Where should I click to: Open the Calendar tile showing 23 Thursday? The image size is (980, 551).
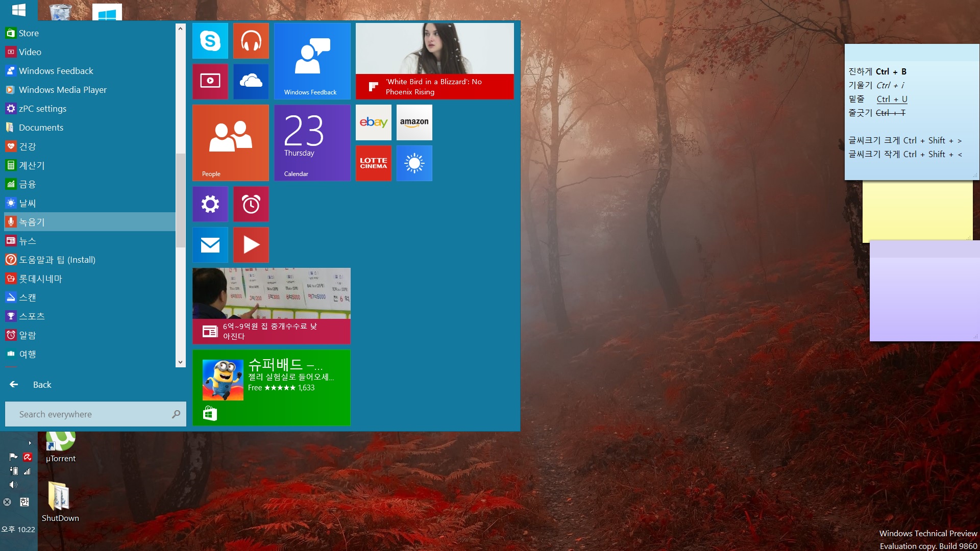pos(312,143)
